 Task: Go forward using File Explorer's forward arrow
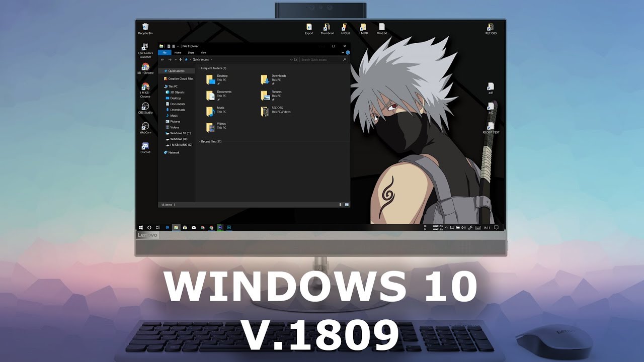click(x=170, y=60)
